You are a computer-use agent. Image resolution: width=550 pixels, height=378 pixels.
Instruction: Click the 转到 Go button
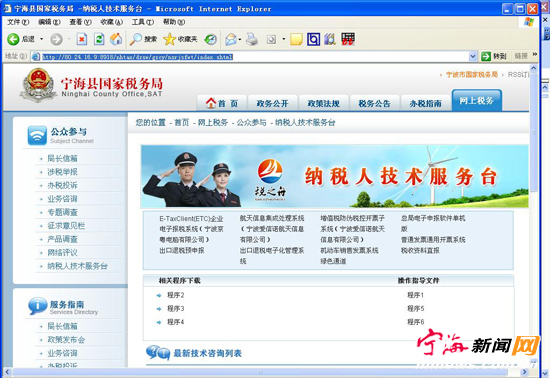494,56
